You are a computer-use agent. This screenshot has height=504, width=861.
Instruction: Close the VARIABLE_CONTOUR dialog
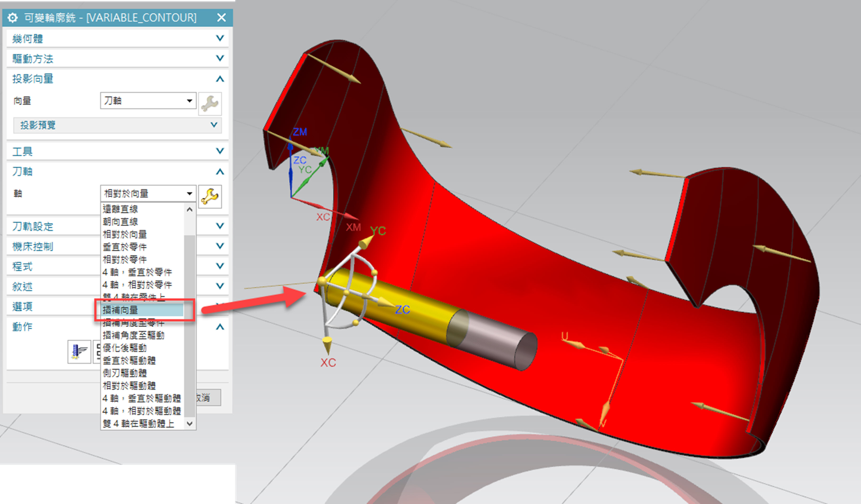[221, 17]
